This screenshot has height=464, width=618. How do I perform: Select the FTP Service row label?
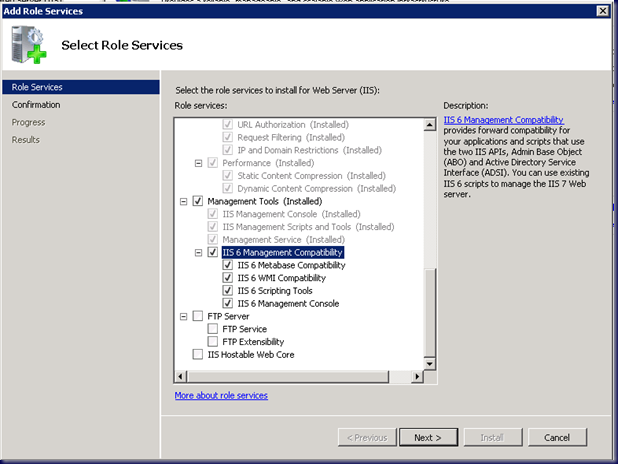pos(244,329)
